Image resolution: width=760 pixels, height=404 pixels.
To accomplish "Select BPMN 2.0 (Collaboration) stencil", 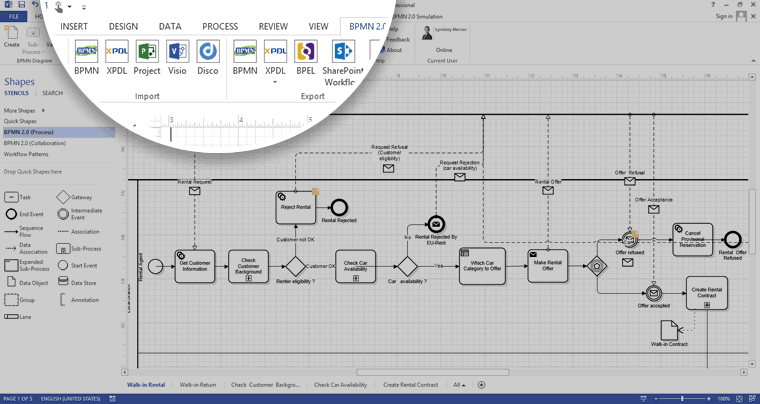I will [35, 143].
